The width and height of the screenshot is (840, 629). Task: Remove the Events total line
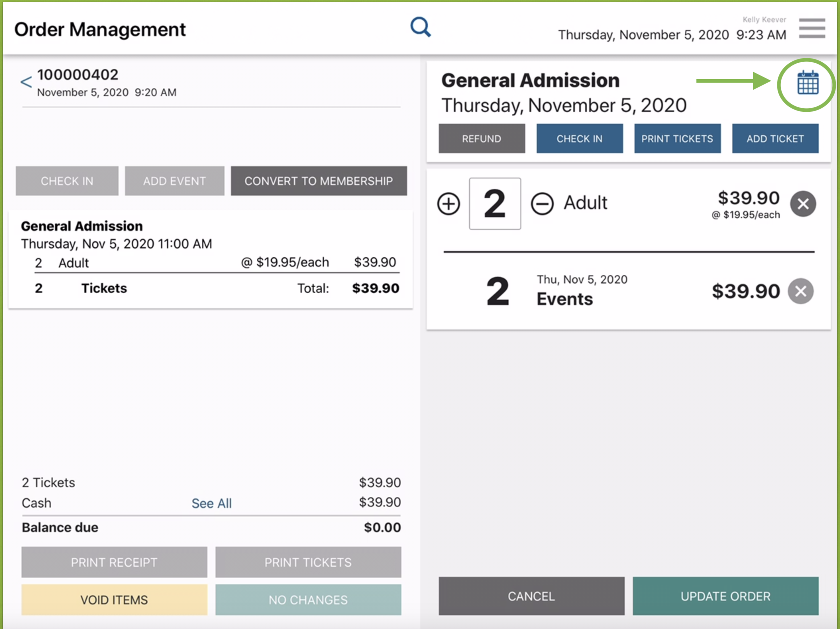point(800,291)
